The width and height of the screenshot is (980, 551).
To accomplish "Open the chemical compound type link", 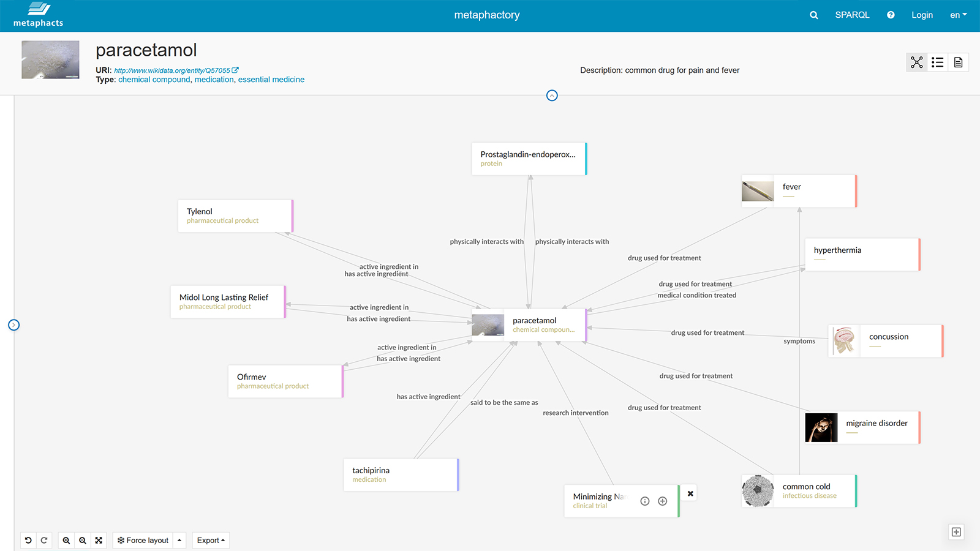I will [154, 80].
